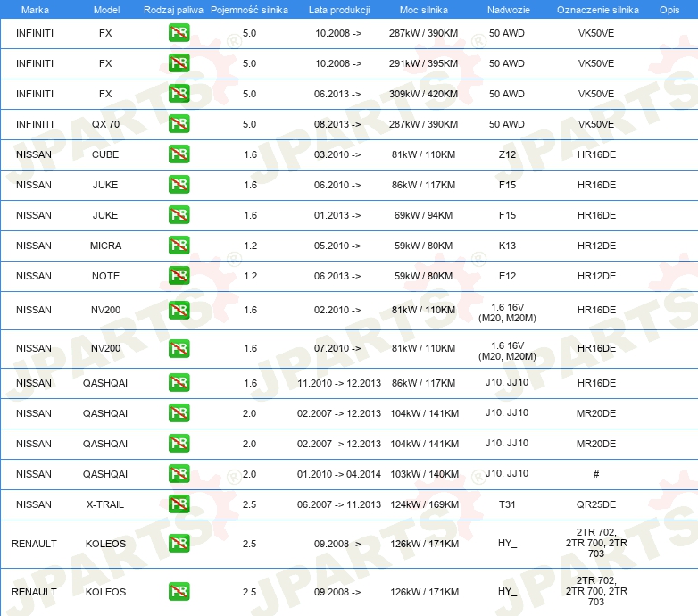The image size is (698, 616).
Task: Click the 2.5 capacity cell in the X-TRAIL row
Action: tap(249, 504)
